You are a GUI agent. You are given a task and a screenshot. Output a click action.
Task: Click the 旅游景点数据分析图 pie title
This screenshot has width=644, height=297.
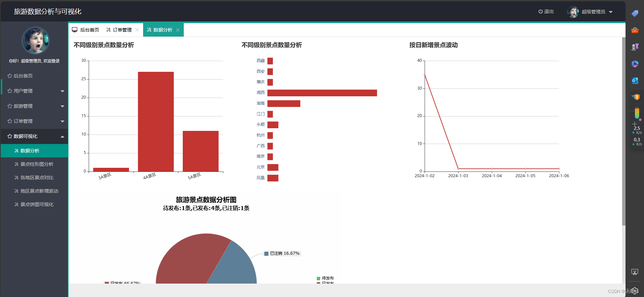206,200
